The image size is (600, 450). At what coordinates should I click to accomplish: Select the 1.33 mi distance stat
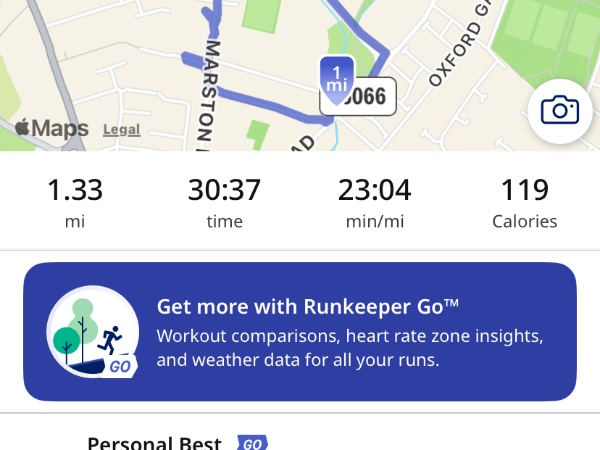[75, 201]
